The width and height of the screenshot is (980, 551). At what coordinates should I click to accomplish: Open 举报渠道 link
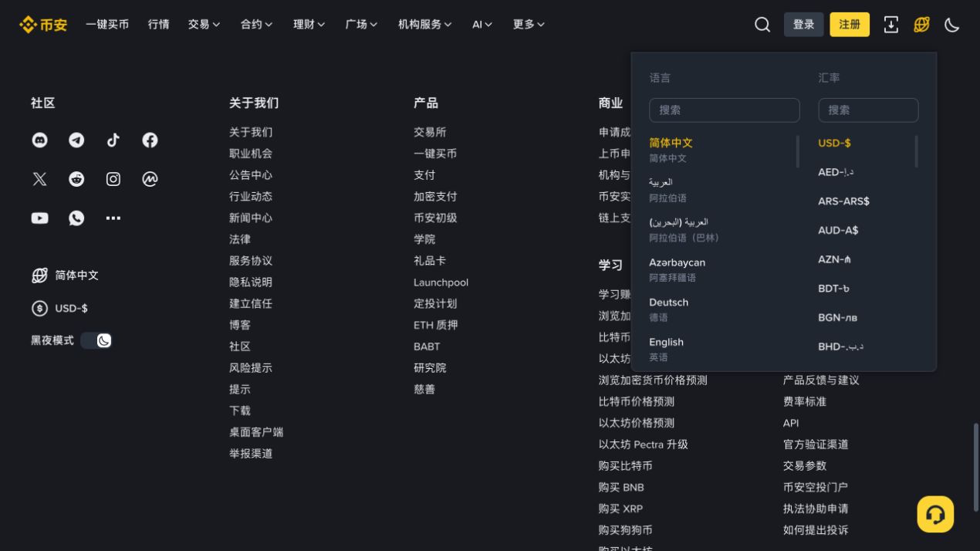click(251, 454)
